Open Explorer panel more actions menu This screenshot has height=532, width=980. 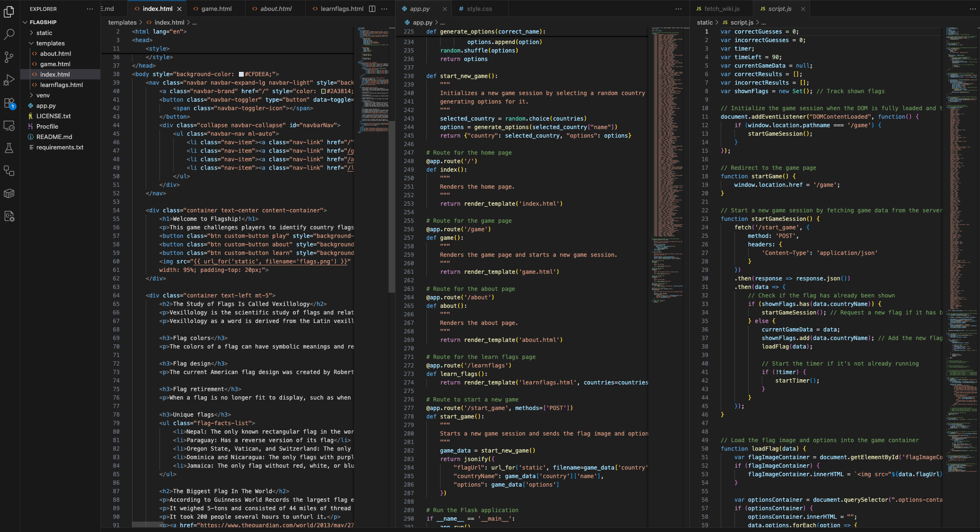90,9
